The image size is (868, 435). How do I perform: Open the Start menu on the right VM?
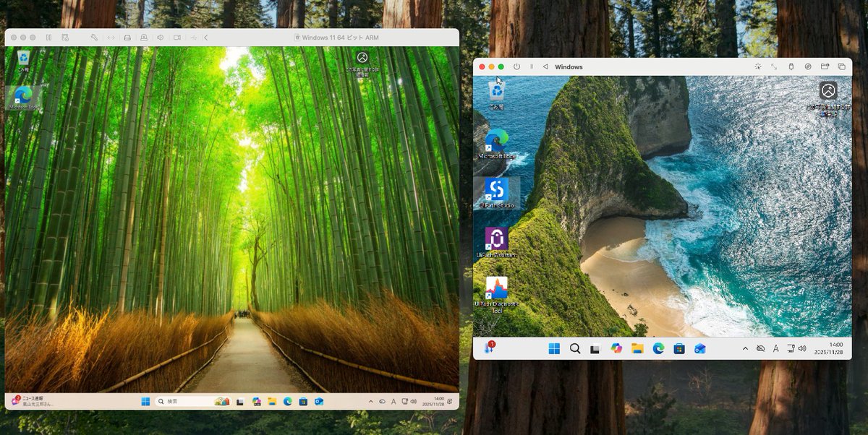point(553,348)
